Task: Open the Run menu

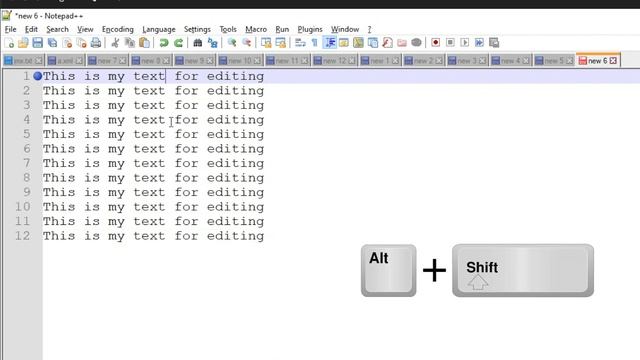Action: tap(282, 29)
